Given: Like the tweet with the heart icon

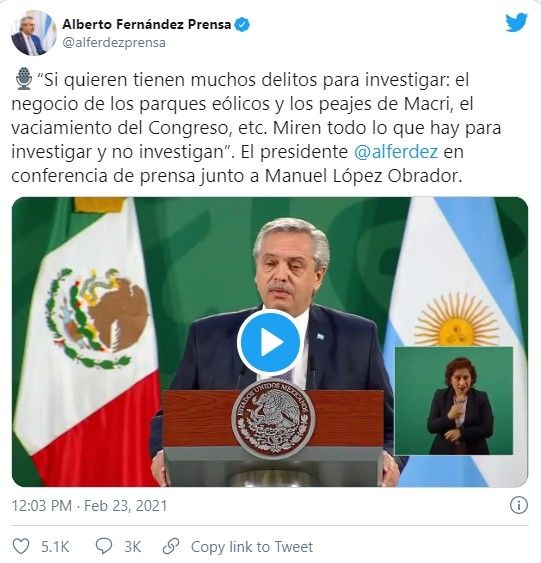Looking at the screenshot, I should (x=21, y=546).
